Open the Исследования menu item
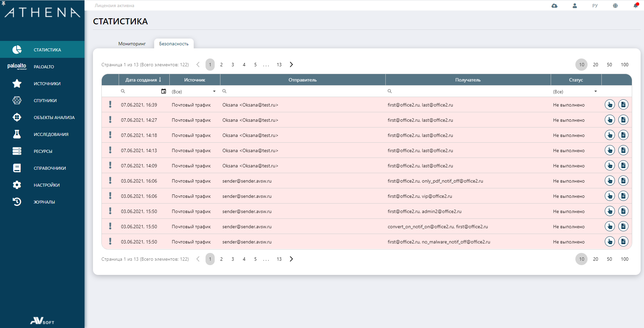The width and height of the screenshot is (644, 328). (x=51, y=134)
